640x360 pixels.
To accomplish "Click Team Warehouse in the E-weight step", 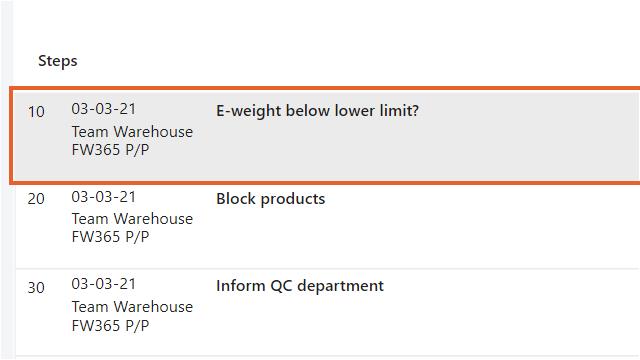I will tap(132, 132).
